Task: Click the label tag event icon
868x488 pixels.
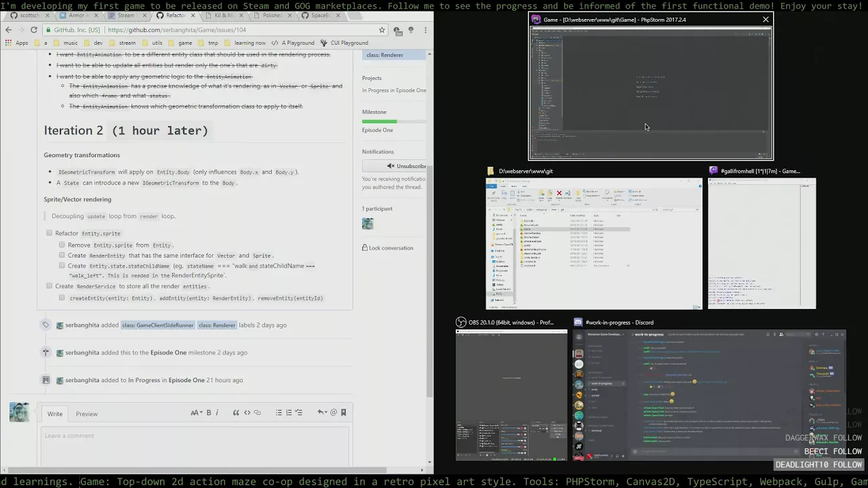Action: [x=46, y=325]
